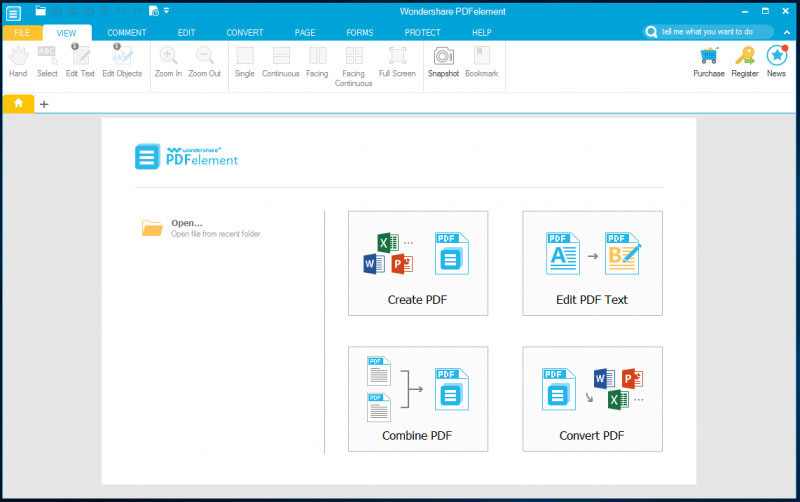This screenshot has height=502, width=800.
Task: Activate the Select text tool
Action: point(47,61)
